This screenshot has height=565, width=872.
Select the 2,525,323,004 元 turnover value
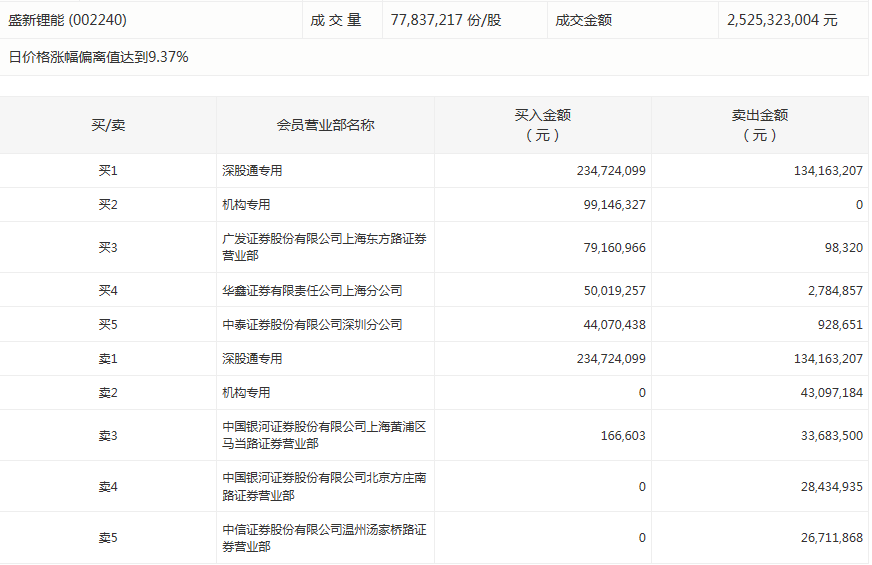783,20
